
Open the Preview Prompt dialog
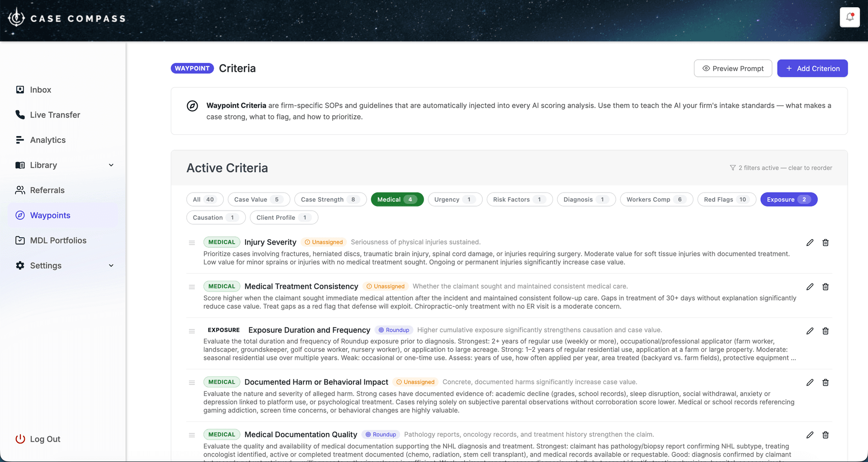point(733,68)
